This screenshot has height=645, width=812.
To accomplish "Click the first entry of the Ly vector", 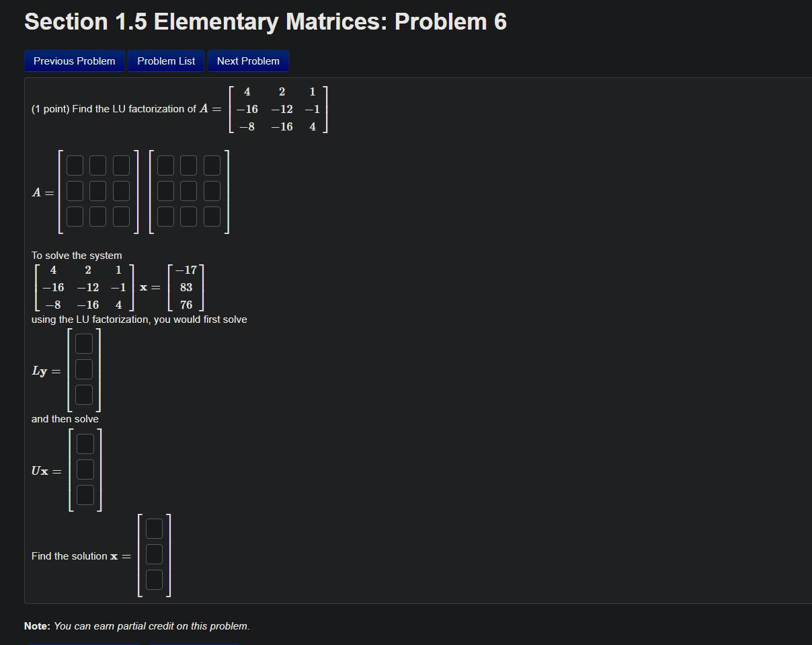I will coord(83,343).
